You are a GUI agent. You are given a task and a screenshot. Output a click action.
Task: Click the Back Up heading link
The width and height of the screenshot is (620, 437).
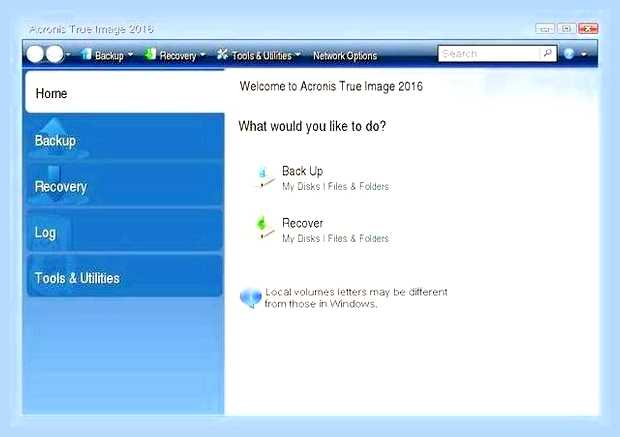tap(302, 171)
